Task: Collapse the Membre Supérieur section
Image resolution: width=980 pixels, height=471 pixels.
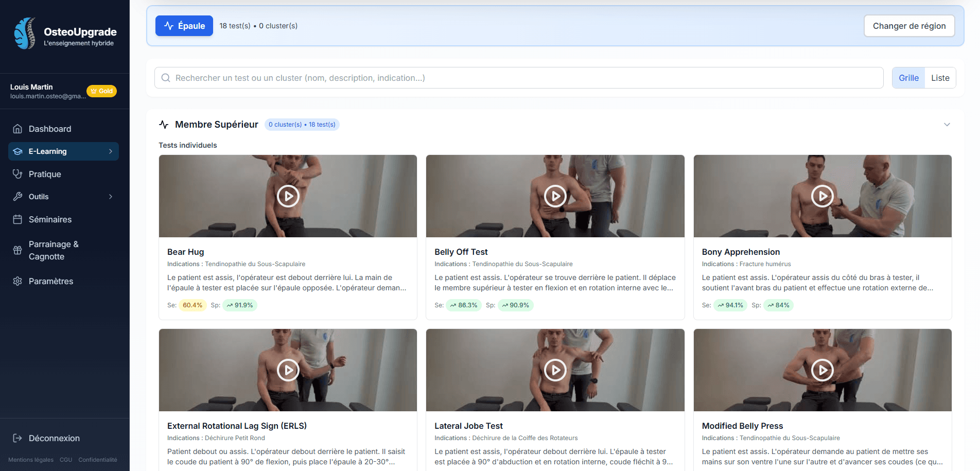Action: (947, 125)
